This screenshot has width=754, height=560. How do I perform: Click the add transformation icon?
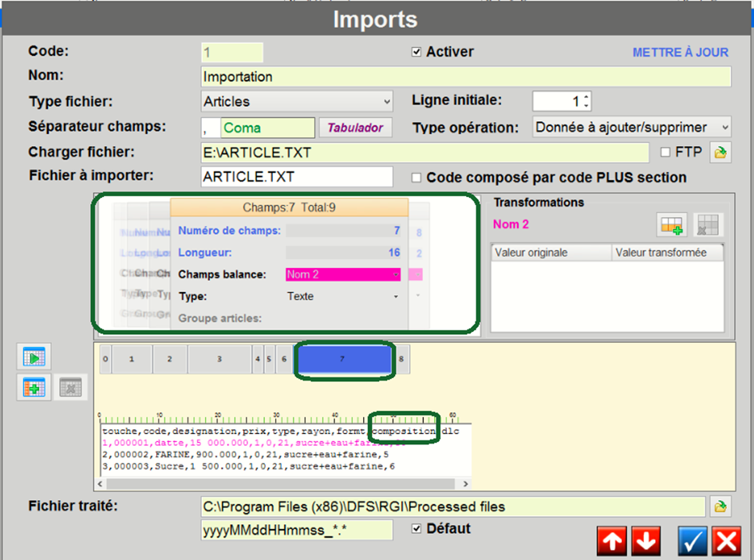click(x=672, y=226)
